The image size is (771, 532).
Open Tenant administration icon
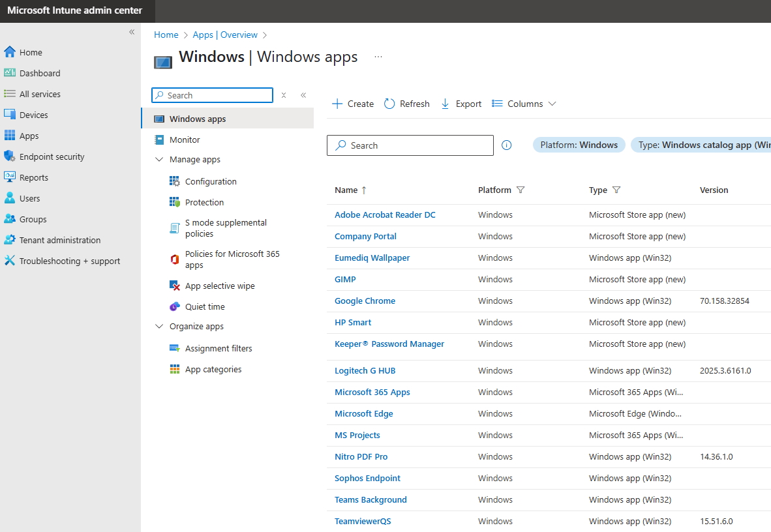(x=9, y=239)
